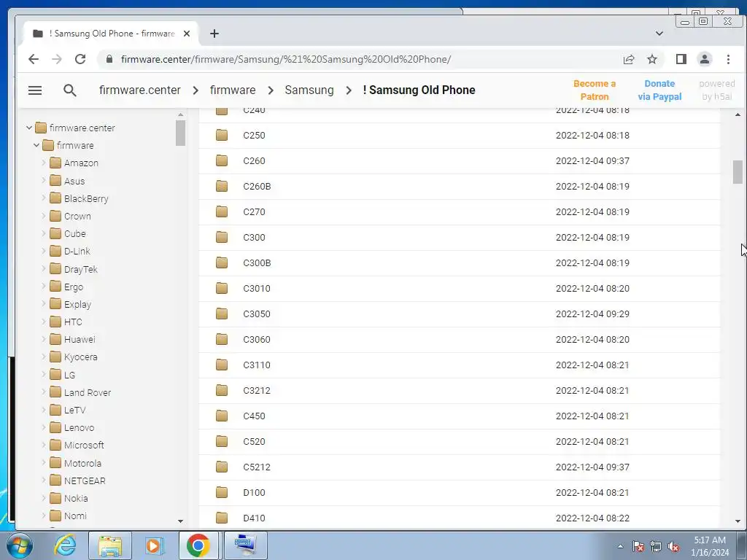The height and width of the screenshot is (560, 747).
Task: Open NETGEAR in sidebar tree
Action: tap(85, 481)
